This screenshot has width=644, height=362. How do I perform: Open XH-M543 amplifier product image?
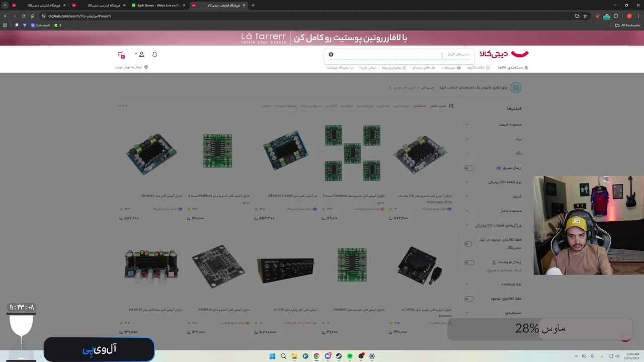(x=151, y=153)
